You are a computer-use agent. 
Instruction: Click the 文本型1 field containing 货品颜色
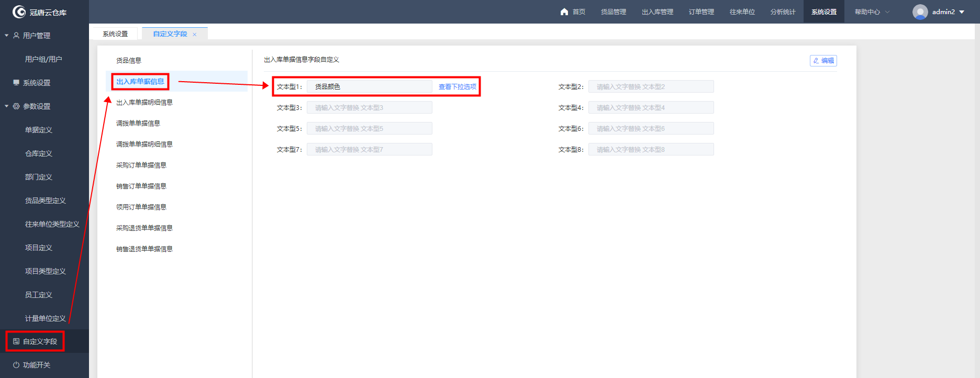tap(370, 87)
